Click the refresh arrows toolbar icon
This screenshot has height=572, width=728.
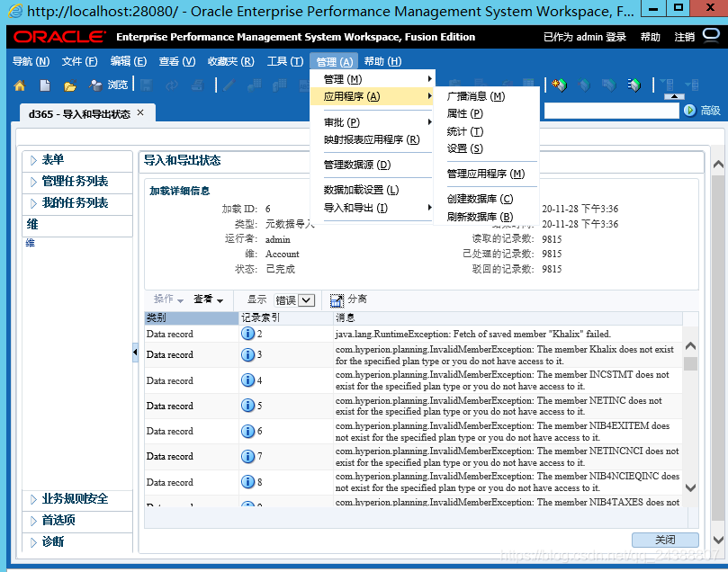(172, 85)
